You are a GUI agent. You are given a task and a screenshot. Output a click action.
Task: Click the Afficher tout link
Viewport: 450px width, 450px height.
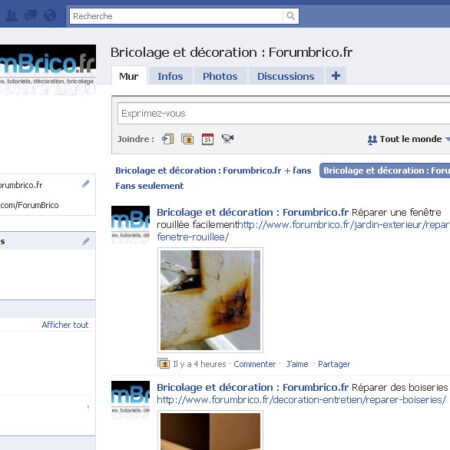click(x=65, y=325)
